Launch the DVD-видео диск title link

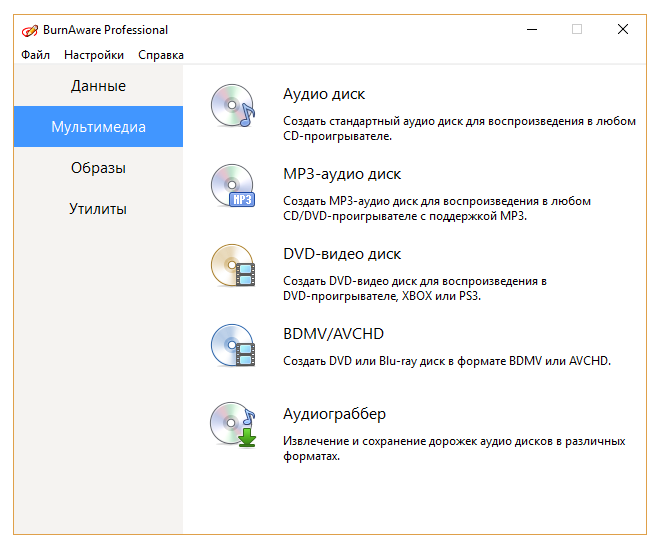[342, 254]
